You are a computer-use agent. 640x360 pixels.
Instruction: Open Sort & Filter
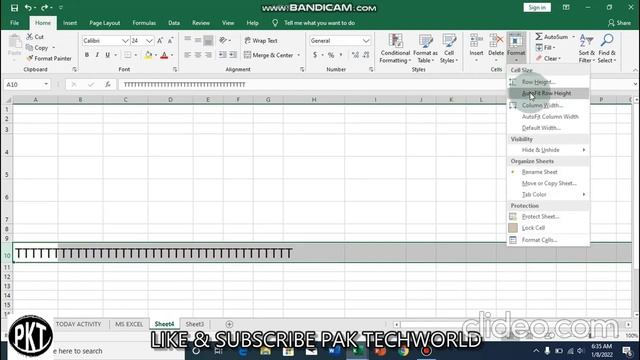(x=587, y=49)
